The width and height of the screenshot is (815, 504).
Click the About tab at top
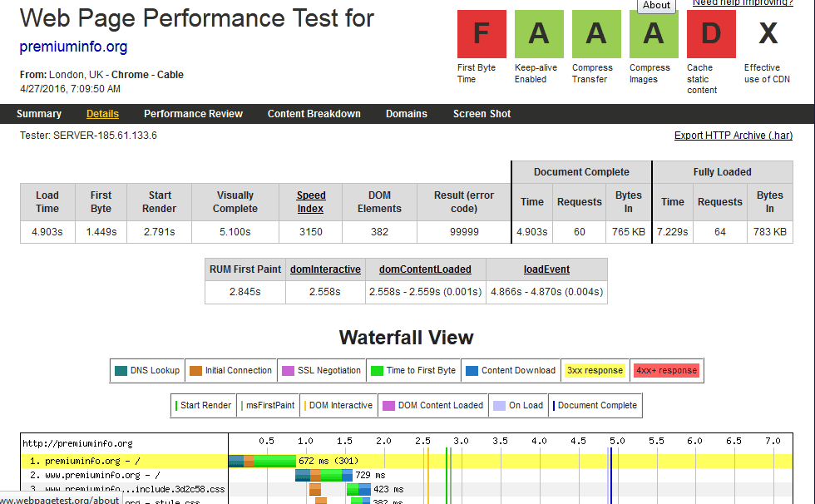[x=656, y=6]
